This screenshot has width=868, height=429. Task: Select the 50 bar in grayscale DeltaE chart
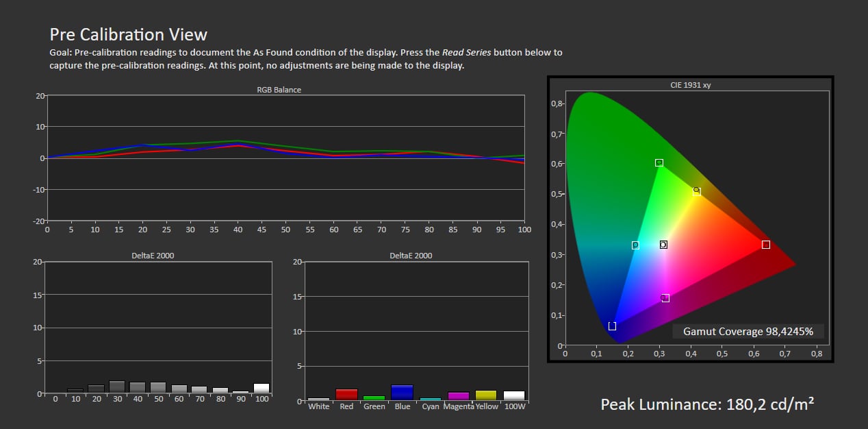(x=158, y=388)
